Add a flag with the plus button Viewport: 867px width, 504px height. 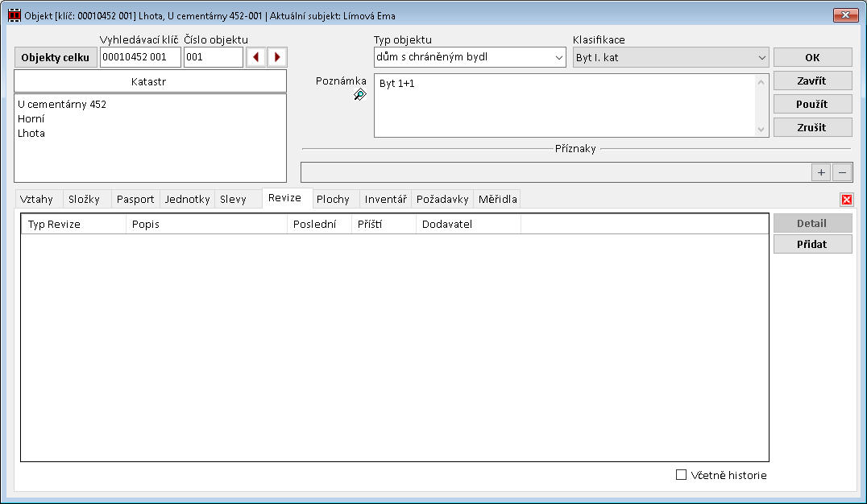pyautogui.click(x=821, y=172)
